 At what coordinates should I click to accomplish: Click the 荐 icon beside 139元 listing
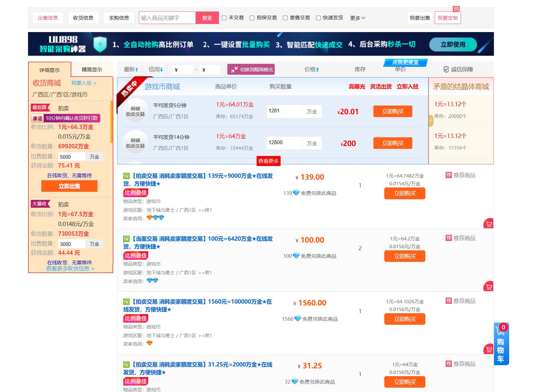(x=448, y=175)
